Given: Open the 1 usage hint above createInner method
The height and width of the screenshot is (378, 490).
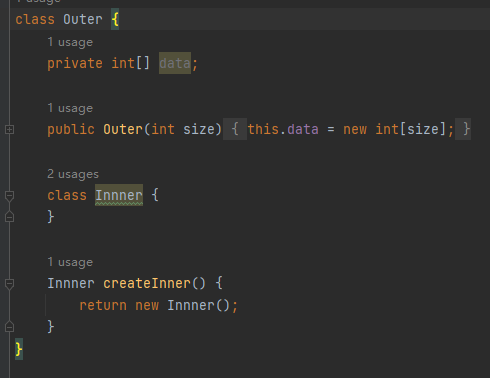Looking at the screenshot, I should 70,262.
